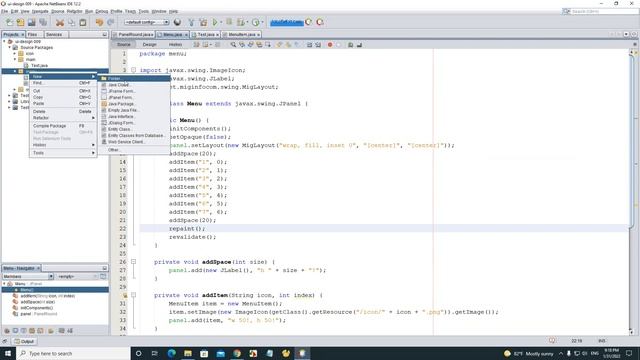Click the Debug Project toolbar icon
640x360 pixels.
pos(241,22)
